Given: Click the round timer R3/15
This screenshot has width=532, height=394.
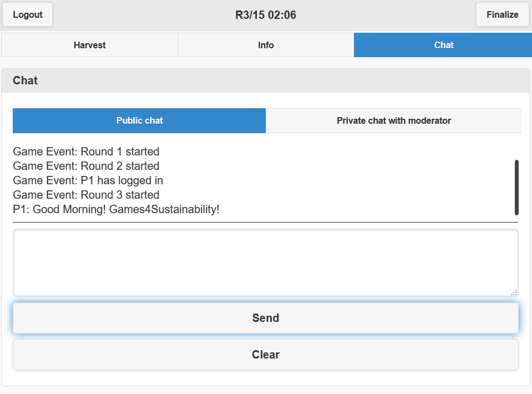Looking at the screenshot, I should 266,15.
